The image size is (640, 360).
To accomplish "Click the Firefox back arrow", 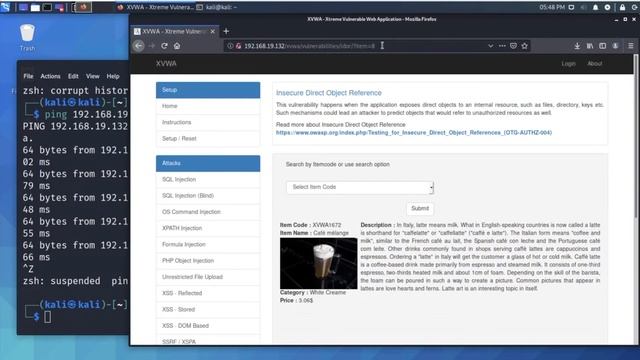I will point(139,46).
